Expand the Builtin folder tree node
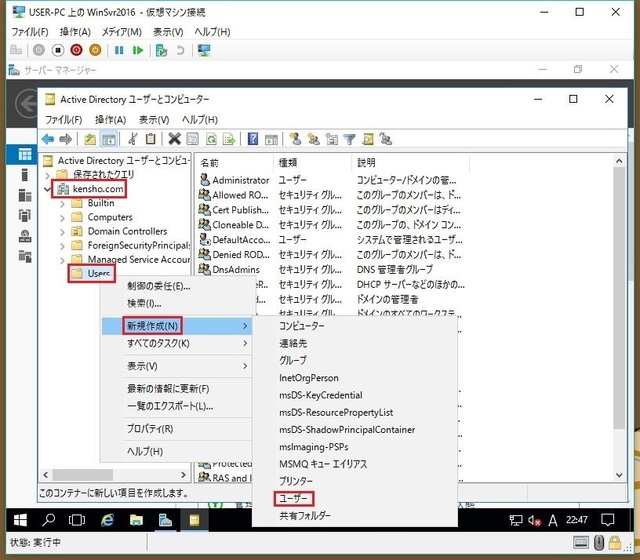This screenshot has height=560, width=640. coord(62,203)
